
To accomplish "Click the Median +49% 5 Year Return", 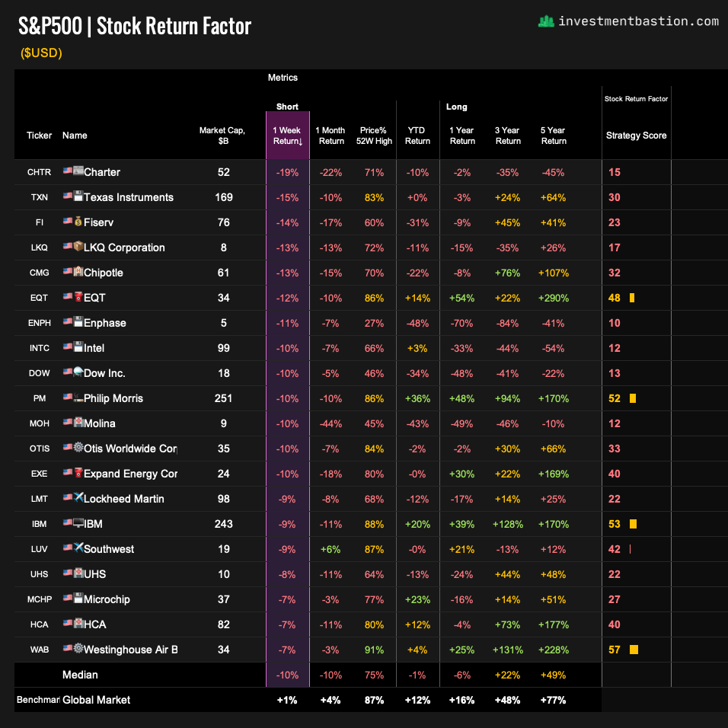I will tap(554, 675).
